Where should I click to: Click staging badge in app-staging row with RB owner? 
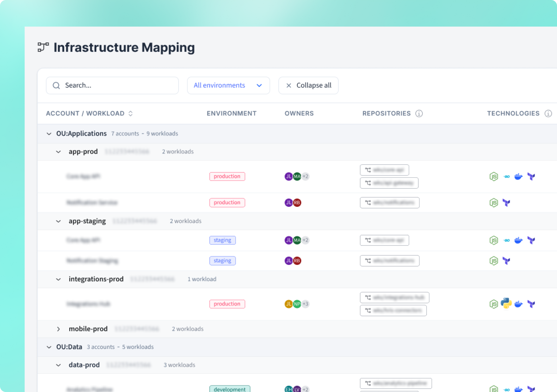[x=222, y=261]
